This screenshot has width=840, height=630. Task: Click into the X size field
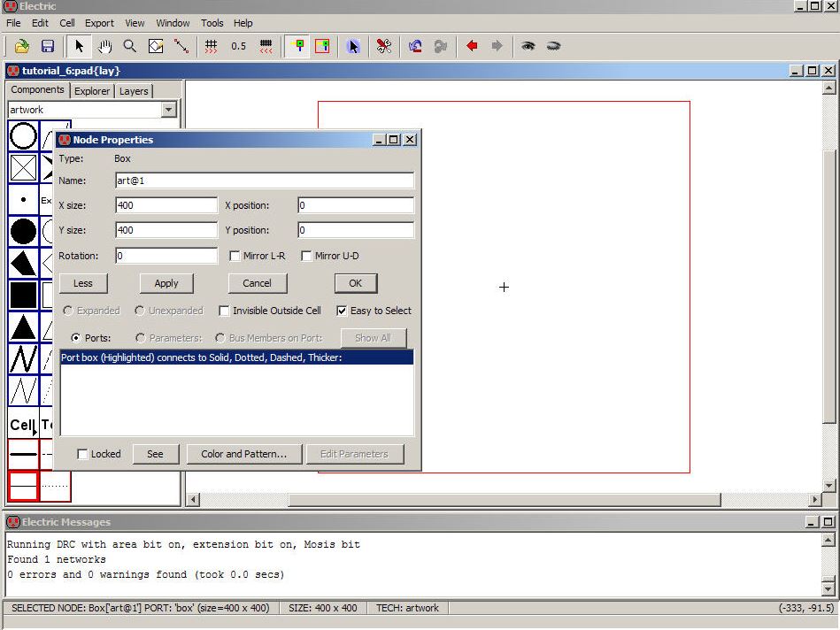166,205
